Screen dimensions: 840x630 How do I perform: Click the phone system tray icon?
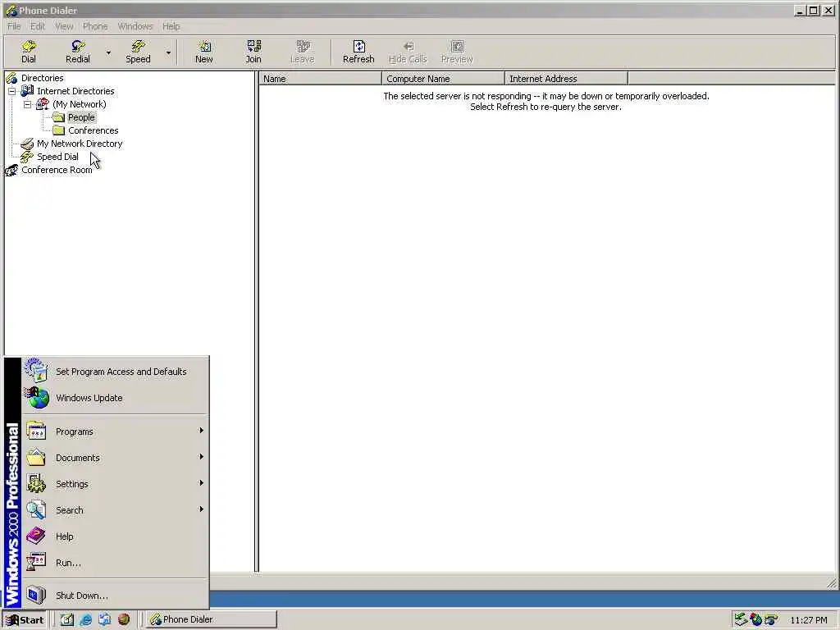771,620
